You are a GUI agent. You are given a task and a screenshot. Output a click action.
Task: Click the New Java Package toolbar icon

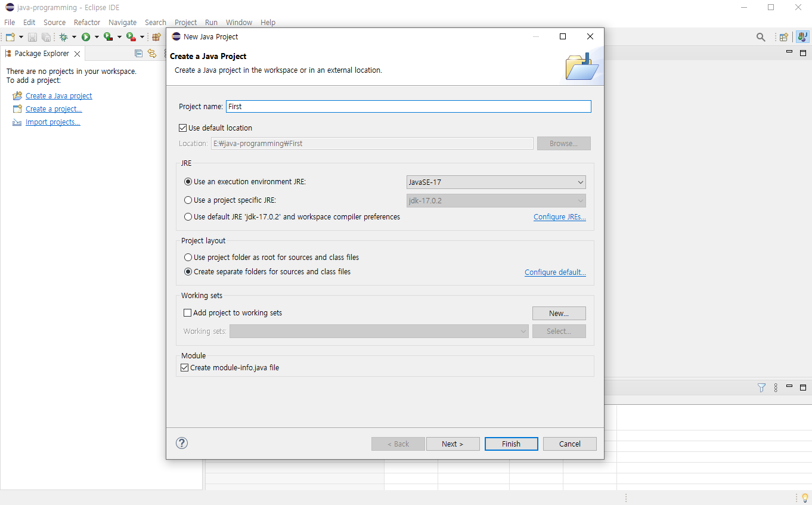157,37
